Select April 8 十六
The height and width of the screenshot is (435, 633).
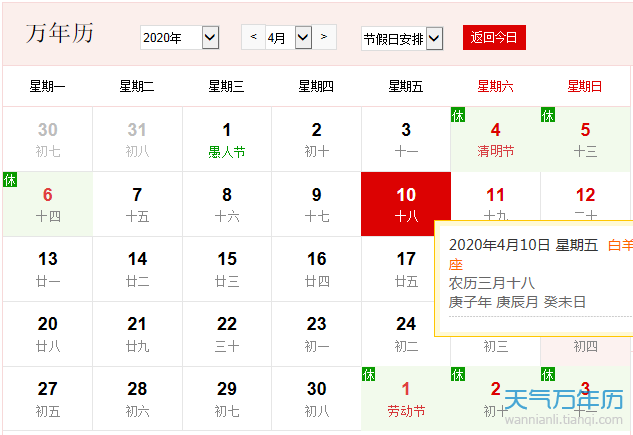(227, 204)
